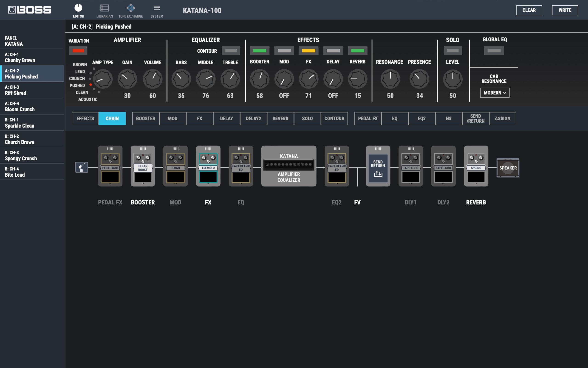Select the Panel Katana entry
The image size is (588, 368).
[x=32, y=41]
